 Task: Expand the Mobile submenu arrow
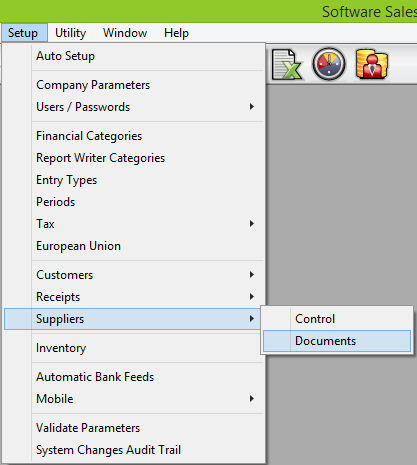pyautogui.click(x=252, y=399)
